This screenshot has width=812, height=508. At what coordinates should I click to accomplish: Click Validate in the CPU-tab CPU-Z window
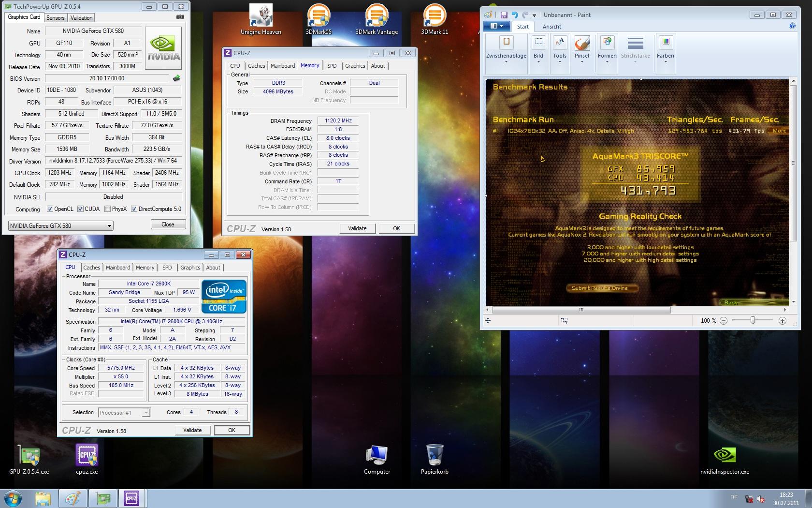(192, 430)
